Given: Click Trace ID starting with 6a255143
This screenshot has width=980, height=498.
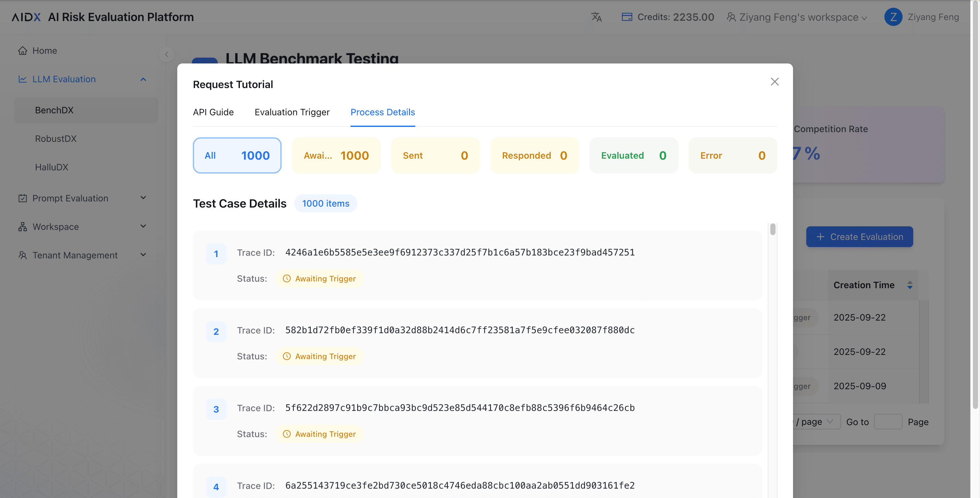Looking at the screenshot, I should [460, 485].
